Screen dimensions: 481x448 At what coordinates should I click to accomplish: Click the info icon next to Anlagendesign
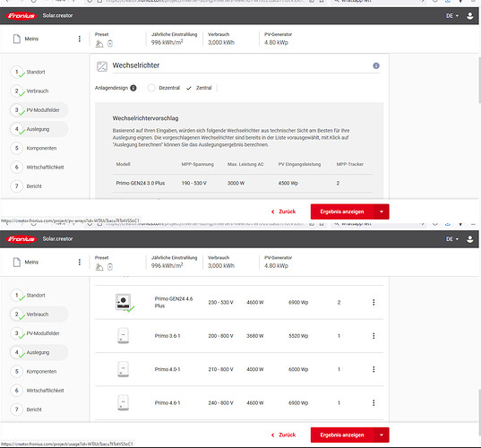click(133, 88)
